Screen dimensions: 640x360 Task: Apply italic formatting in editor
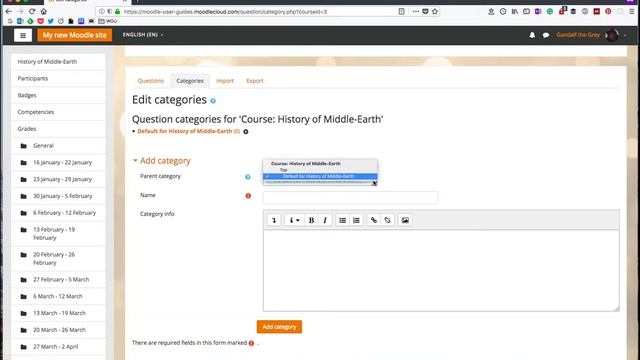click(325, 220)
